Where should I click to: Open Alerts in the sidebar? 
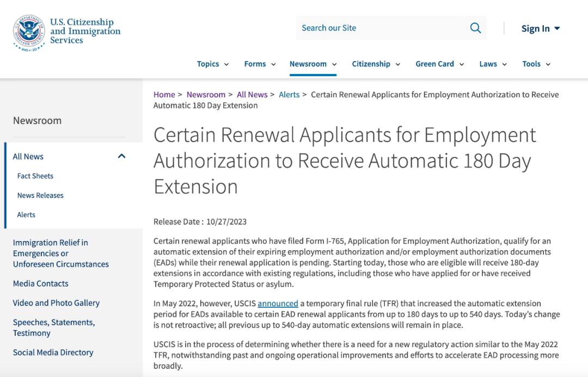click(x=26, y=215)
